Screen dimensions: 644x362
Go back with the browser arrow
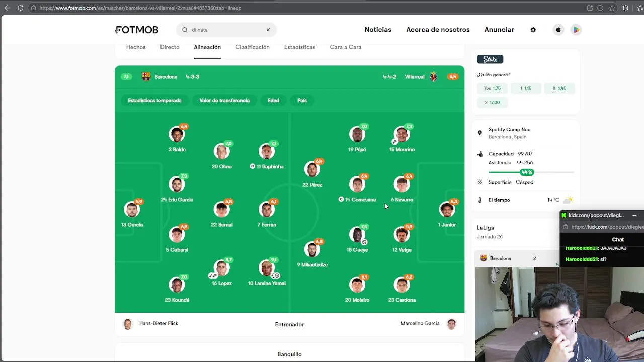pyautogui.click(x=7, y=8)
